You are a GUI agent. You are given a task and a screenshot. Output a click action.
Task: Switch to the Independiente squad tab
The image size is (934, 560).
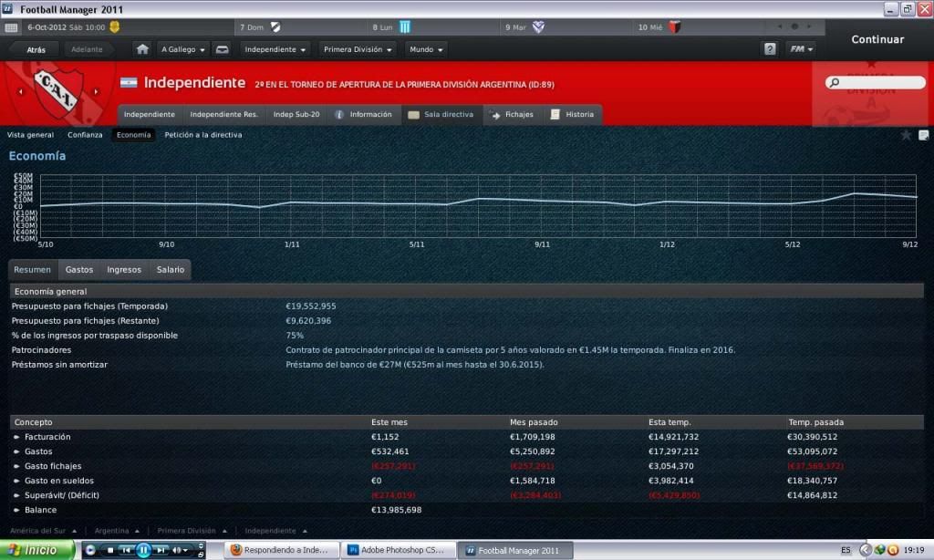[x=150, y=114]
